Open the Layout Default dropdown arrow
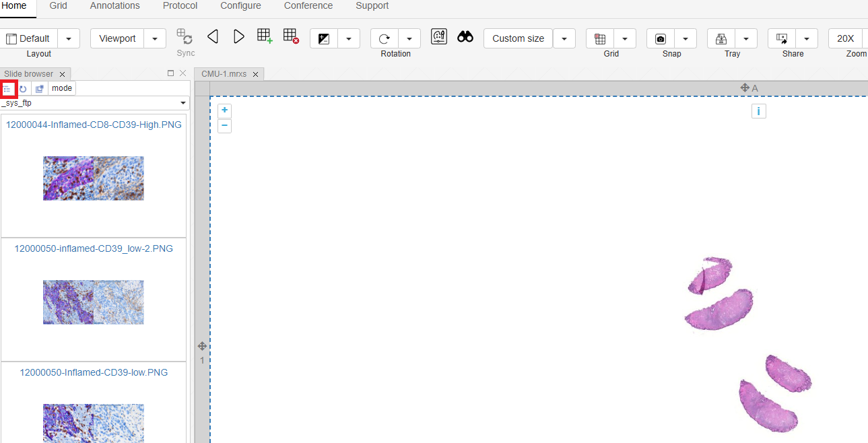The image size is (868, 443). pyautogui.click(x=69, y=39)
